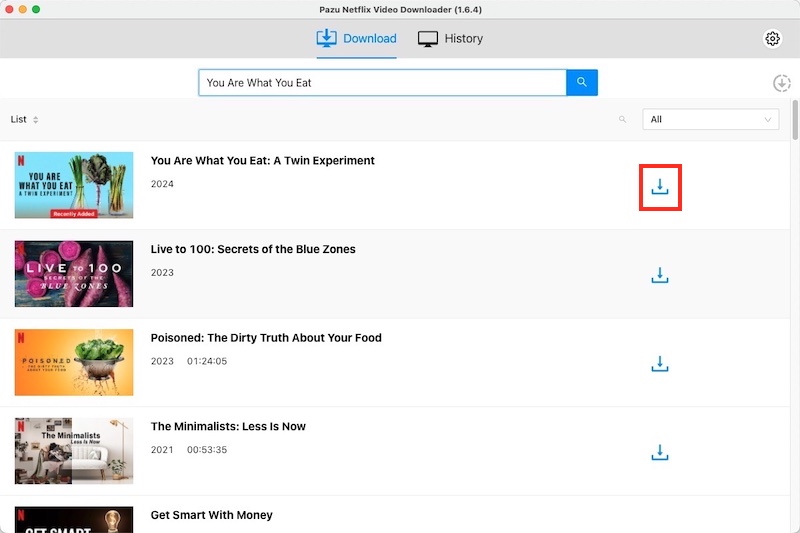Minimize the window with yellow button

pos(22,9)
